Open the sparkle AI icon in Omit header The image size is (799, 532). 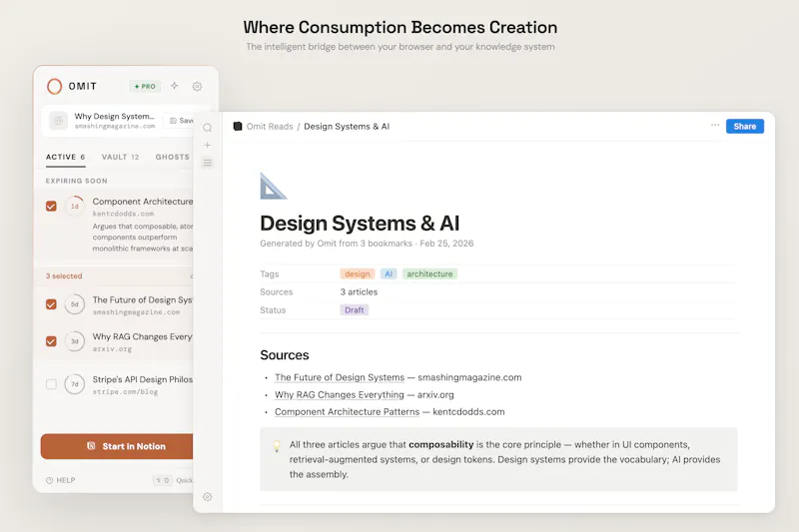[x=174, y=86]
